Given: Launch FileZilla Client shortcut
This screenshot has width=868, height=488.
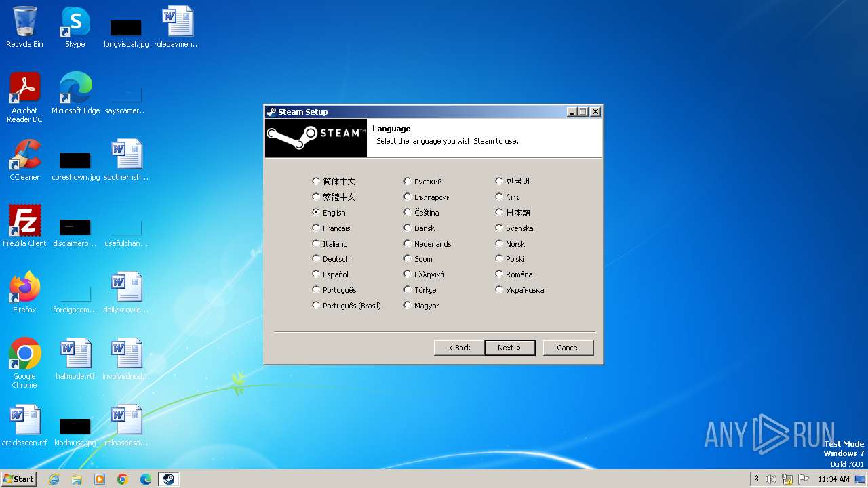Looking at the screenshot, I should (24, 226).
